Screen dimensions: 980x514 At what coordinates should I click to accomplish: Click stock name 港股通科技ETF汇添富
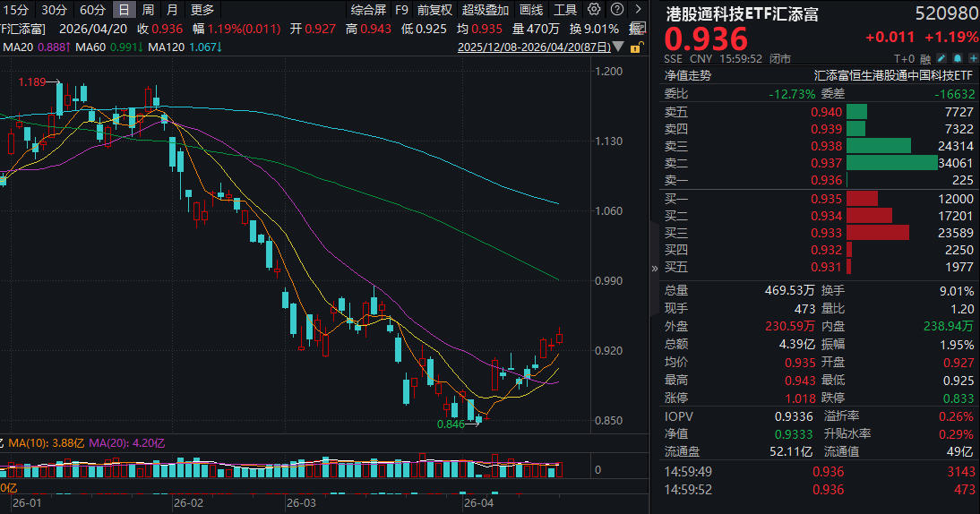[742, 13]
